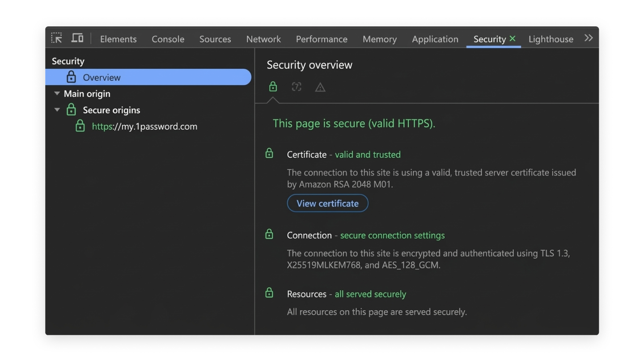644x362 pixels.
Task: Click the green lock icon under Security overview
Action: [x=273, y=87]
